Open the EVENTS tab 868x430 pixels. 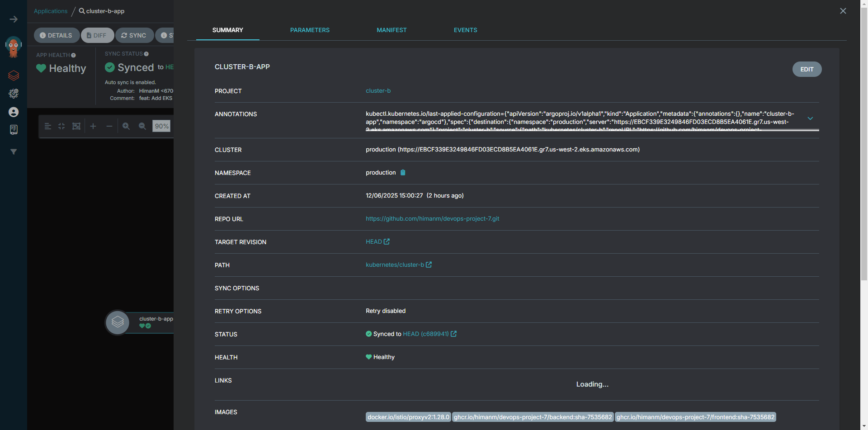pos(465,30)
